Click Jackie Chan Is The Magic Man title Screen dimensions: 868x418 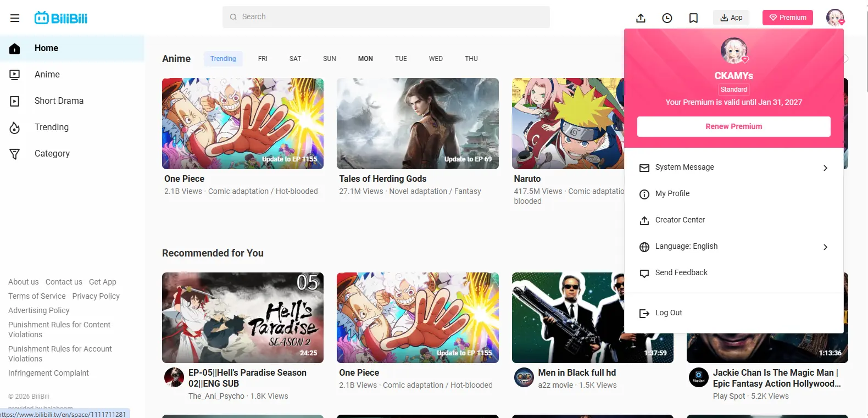coord(777,378)
